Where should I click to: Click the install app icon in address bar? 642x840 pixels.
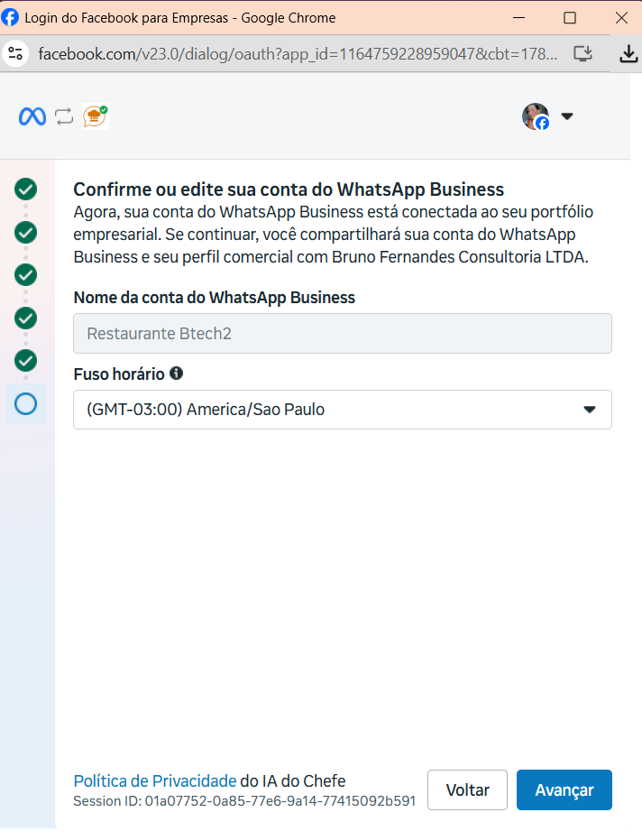click(x=582, y=53)
